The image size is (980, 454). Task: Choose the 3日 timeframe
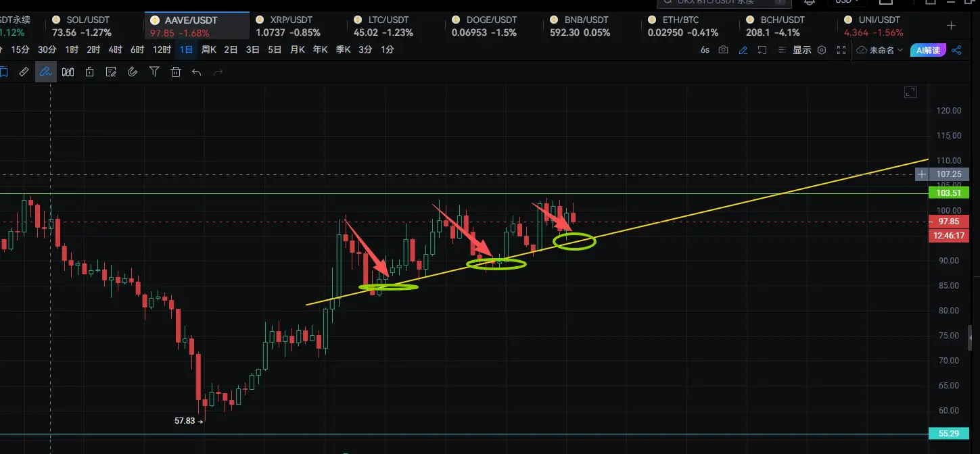[x=253, y=50]
